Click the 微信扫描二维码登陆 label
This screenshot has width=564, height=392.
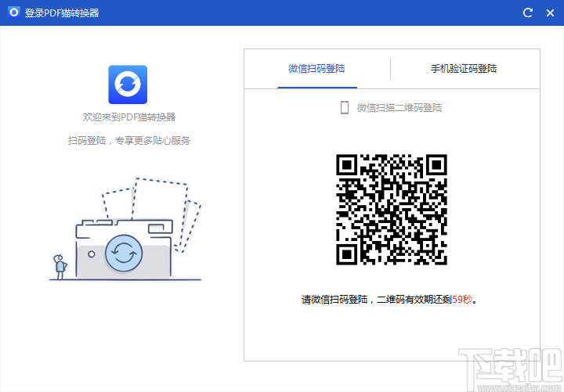[x=399, y=108]
